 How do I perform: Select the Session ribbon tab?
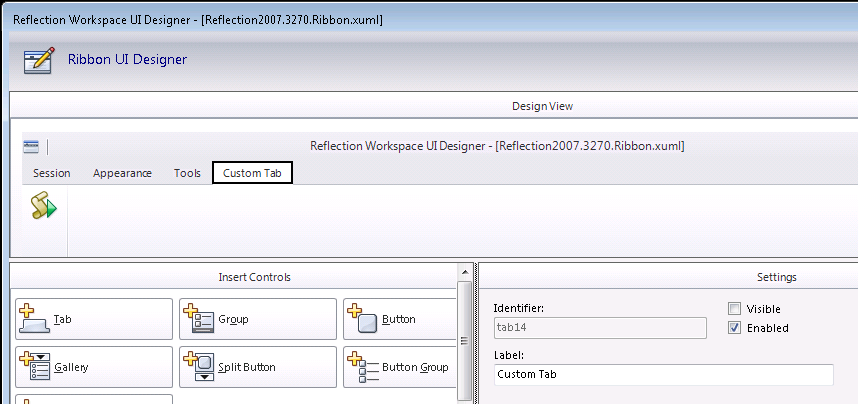click(x=52, y=173)
